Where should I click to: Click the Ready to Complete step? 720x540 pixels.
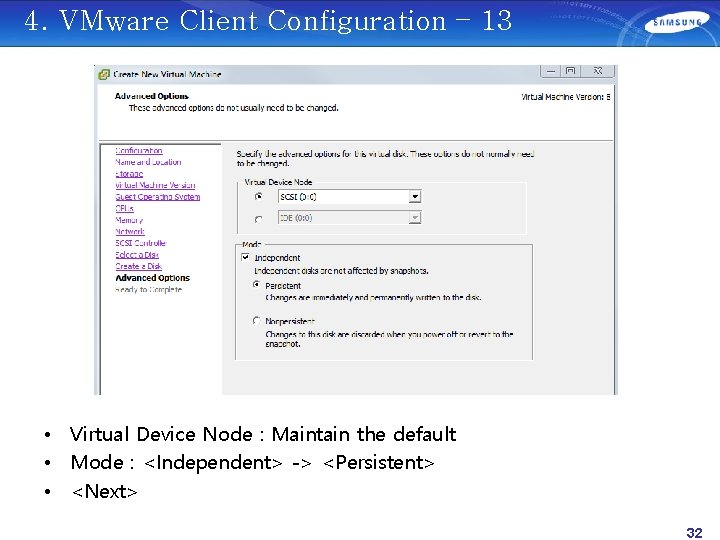click(x=149, y=289)
